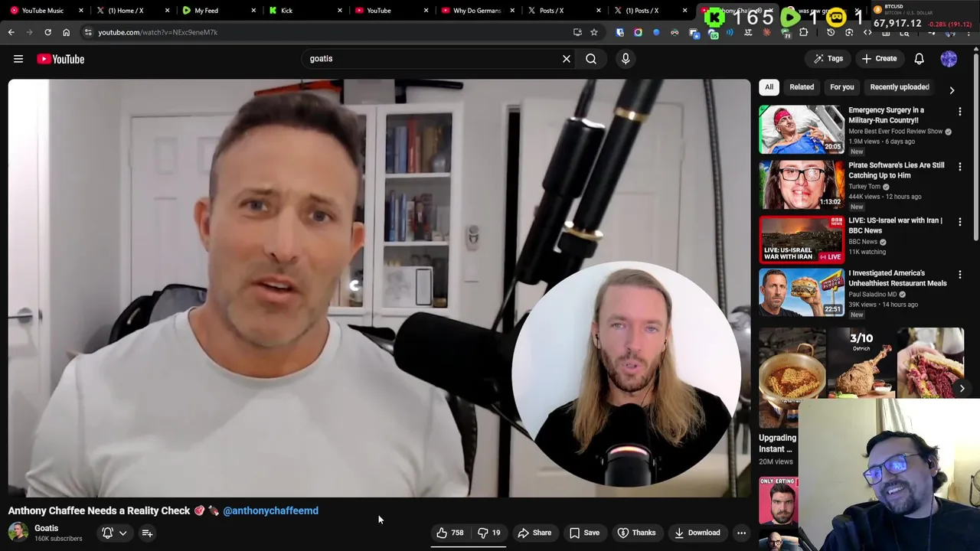
Task: Click the like ratio bar under buttons
Action: coord(468,546)
